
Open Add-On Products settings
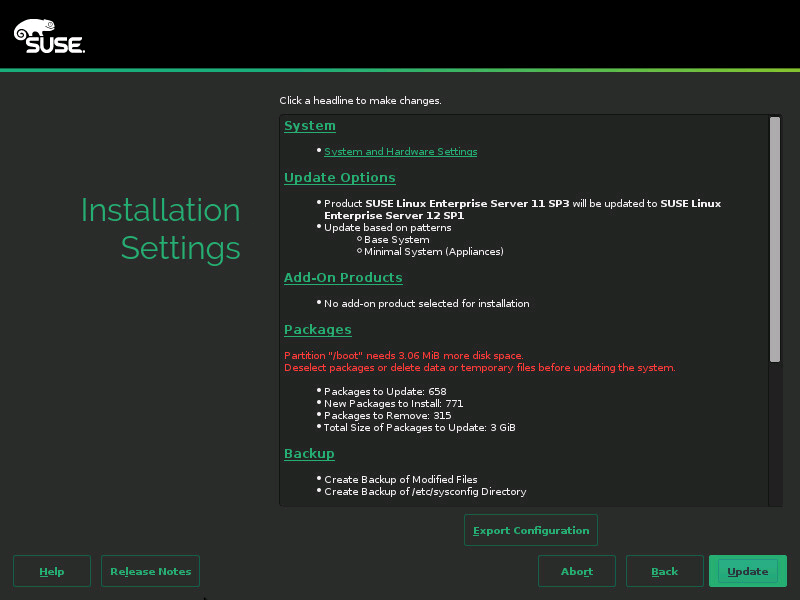point(343,277)
